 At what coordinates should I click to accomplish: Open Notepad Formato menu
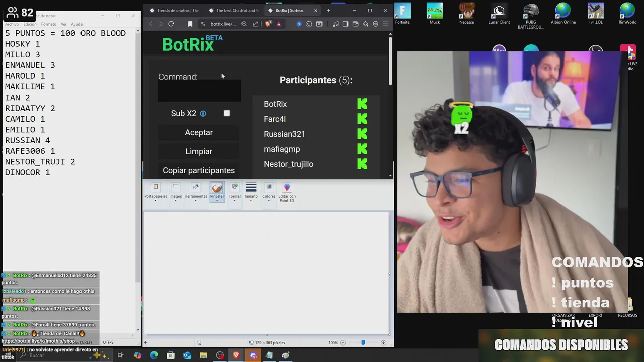pyautogui.click(x=49, y=24)
